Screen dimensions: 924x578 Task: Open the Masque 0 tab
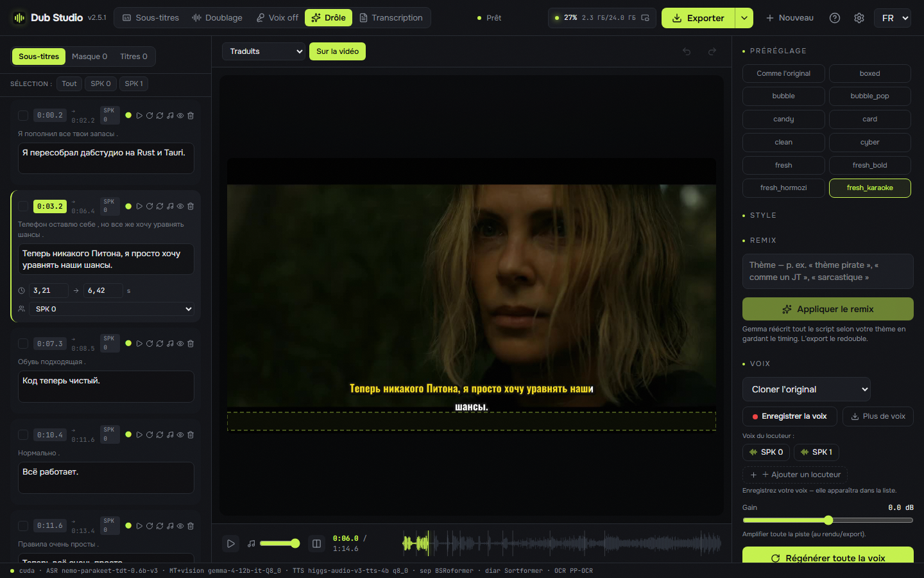tap(89, 57)
